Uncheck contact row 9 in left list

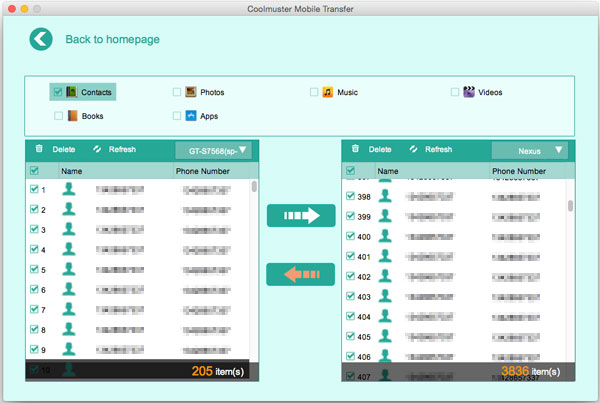(x=34, y=349)
